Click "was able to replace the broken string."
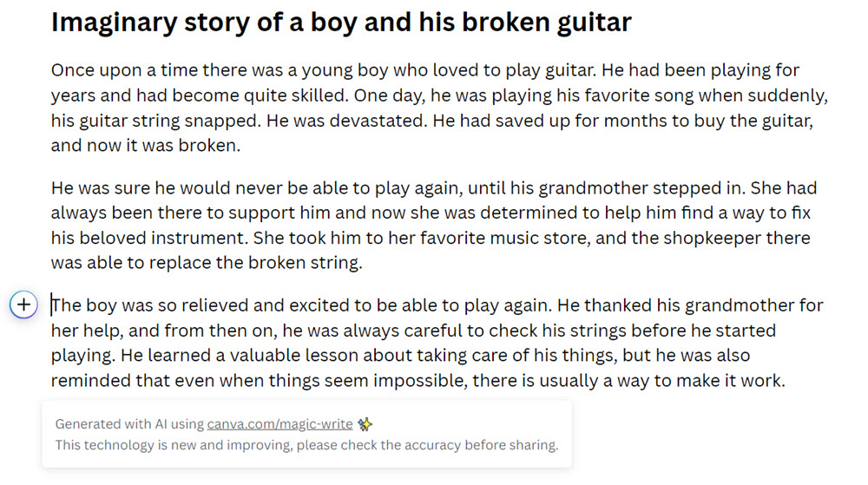Screen dimensions: 868x485 pyautogui.click(x=207, y=263)
